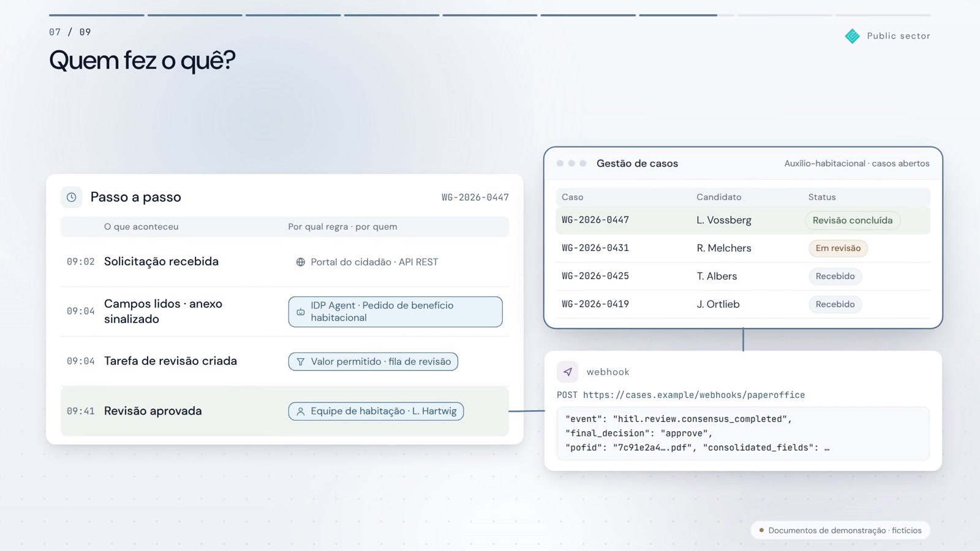Click the Status column header
This screenshot has width=980, height=551.
pos(822,197)
